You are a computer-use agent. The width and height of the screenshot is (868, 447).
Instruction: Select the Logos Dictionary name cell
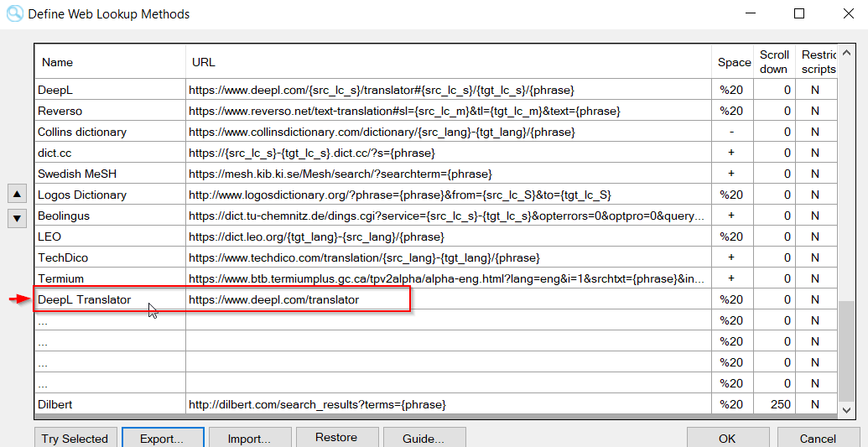pyautogui.click(x=111, y=195)
